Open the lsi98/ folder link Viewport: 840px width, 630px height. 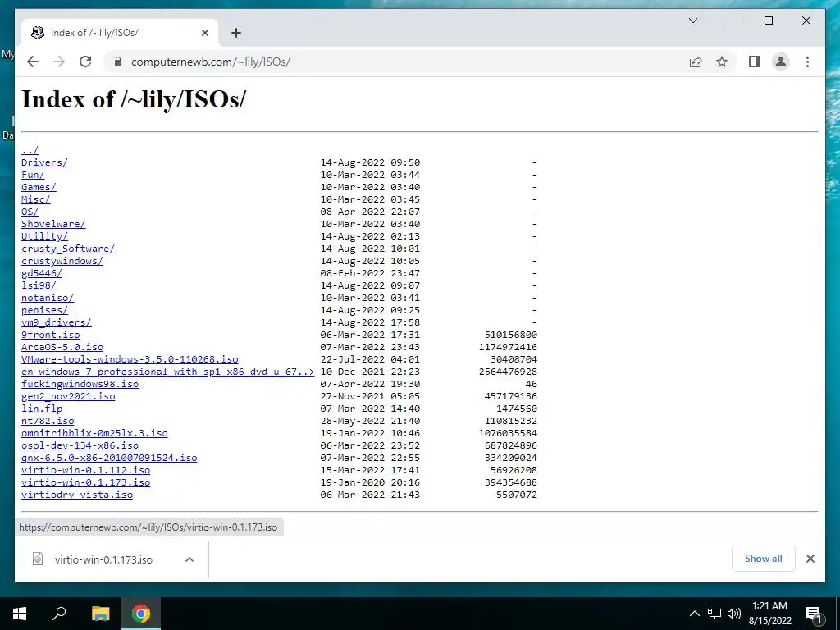pos(39,285)
